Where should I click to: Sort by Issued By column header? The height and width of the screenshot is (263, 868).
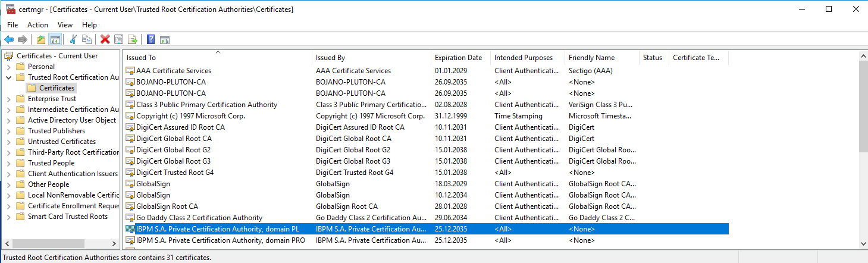point(371,58)
